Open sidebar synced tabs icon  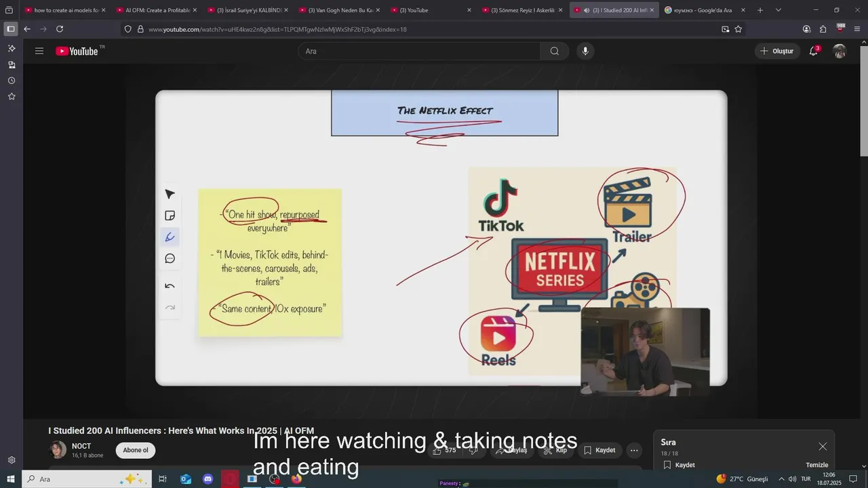pyautogui.click(x=12, y=65)
